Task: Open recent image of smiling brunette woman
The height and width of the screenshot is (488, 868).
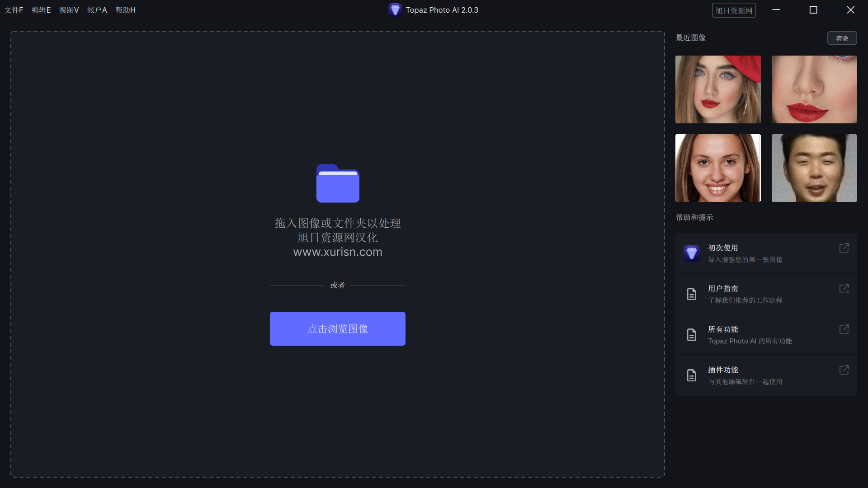Action: [718, 168]
